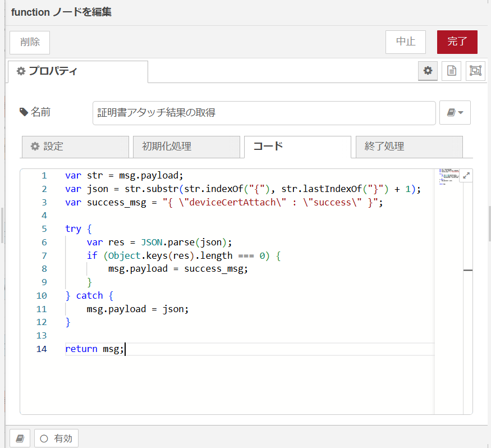Screen dimensions: 491x448
Task: Click line number 4 in gutter
Action: [44, 216]
